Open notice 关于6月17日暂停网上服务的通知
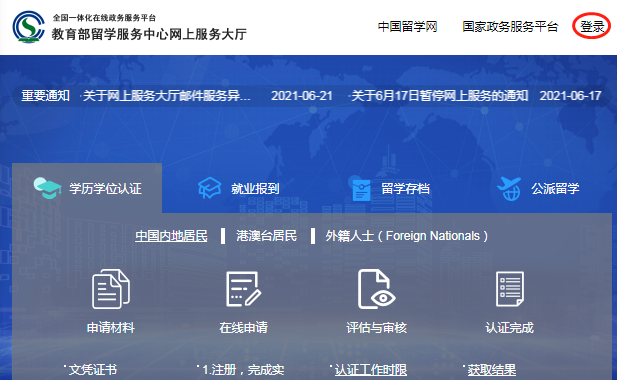The image size is (617, 380). point(440,96)
